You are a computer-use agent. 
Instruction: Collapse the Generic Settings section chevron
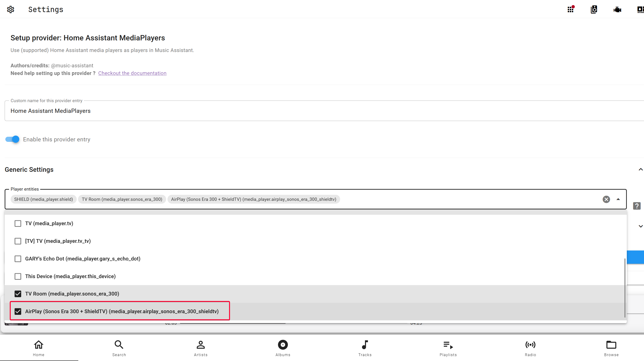point(641,169)
